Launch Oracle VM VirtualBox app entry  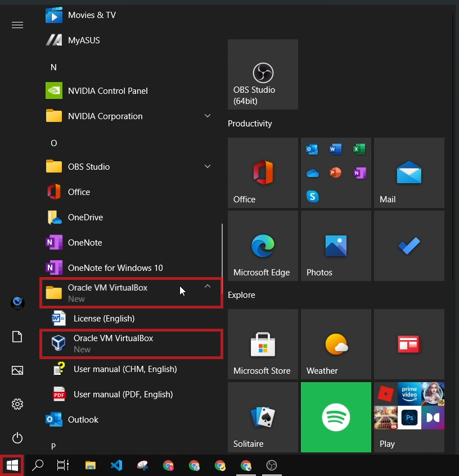(x=131, y=343)
